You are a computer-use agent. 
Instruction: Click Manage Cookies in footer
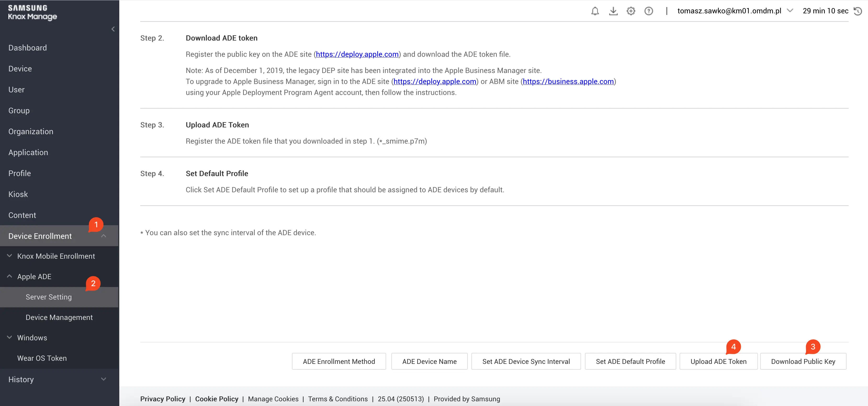click(x=273, y=399)
